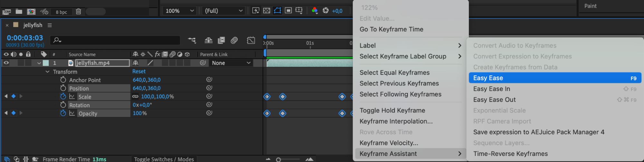Click the composition mini-flowchart icon
Viewport: 644px width, 162px height.
tap(192, 40)
